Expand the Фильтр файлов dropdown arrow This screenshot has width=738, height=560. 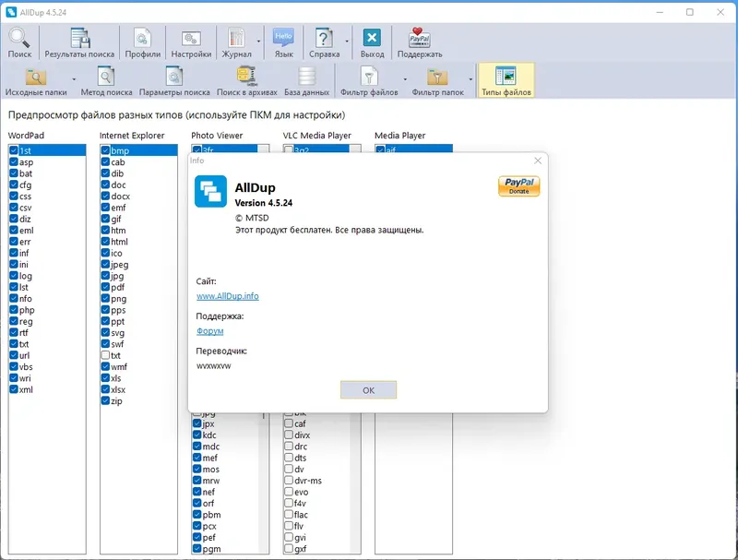405,79
